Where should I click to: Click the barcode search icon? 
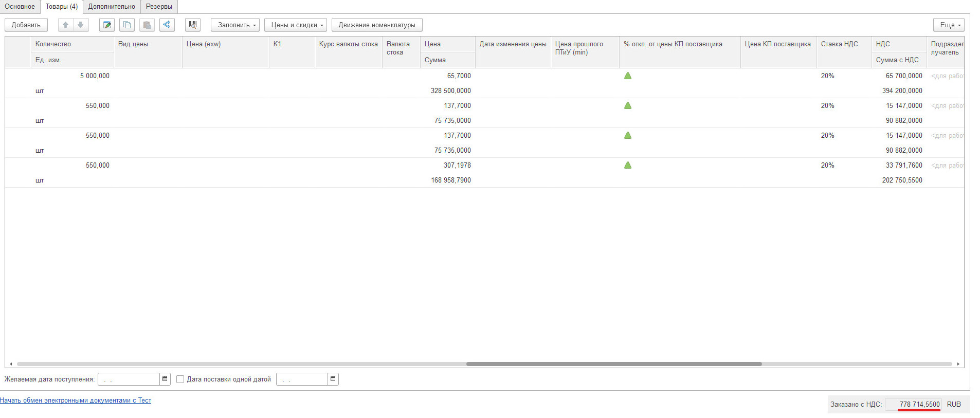tap(193, 25)
